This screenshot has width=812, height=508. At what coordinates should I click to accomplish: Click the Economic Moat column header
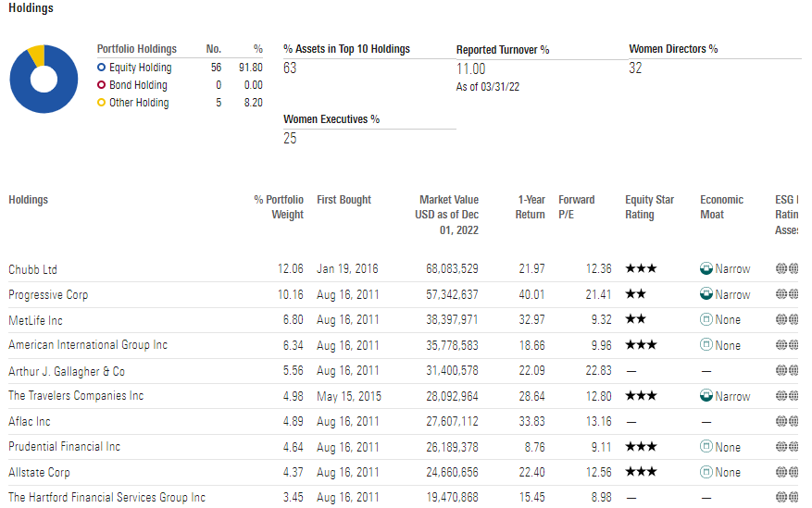721,207
